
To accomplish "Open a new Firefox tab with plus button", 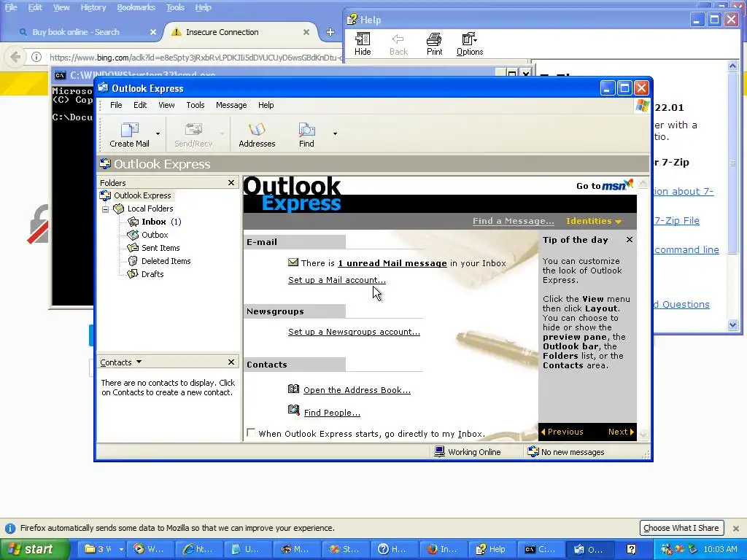I will (x=330, y=32).
